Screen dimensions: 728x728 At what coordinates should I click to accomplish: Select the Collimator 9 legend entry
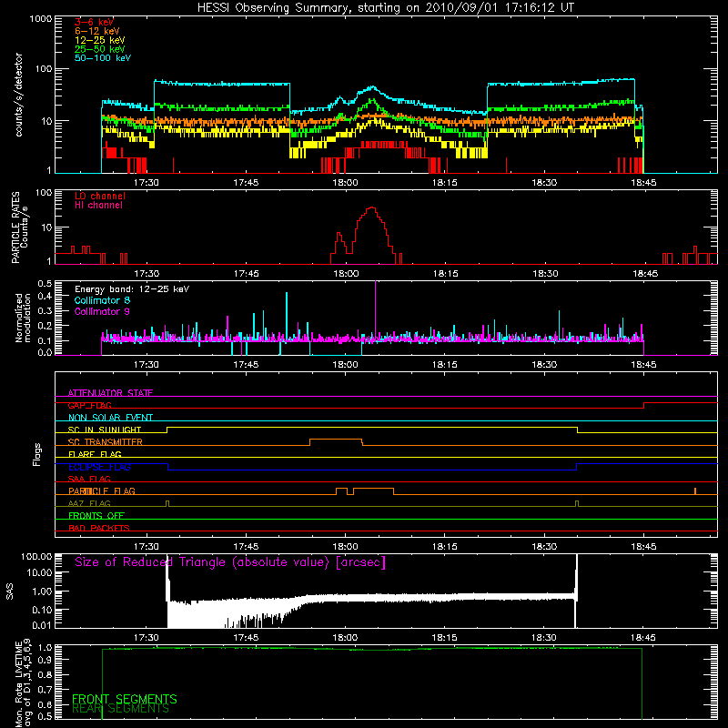[x=102, y=311]
